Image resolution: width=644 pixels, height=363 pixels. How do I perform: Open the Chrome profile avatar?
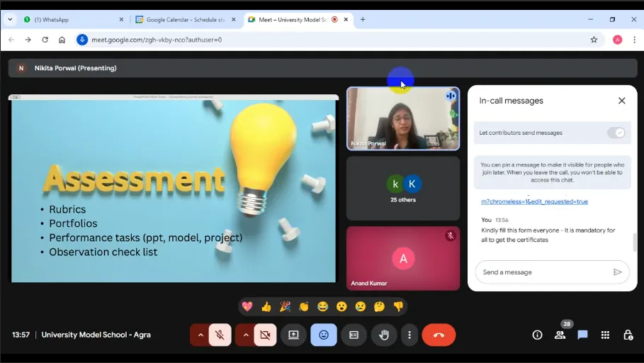617,40
